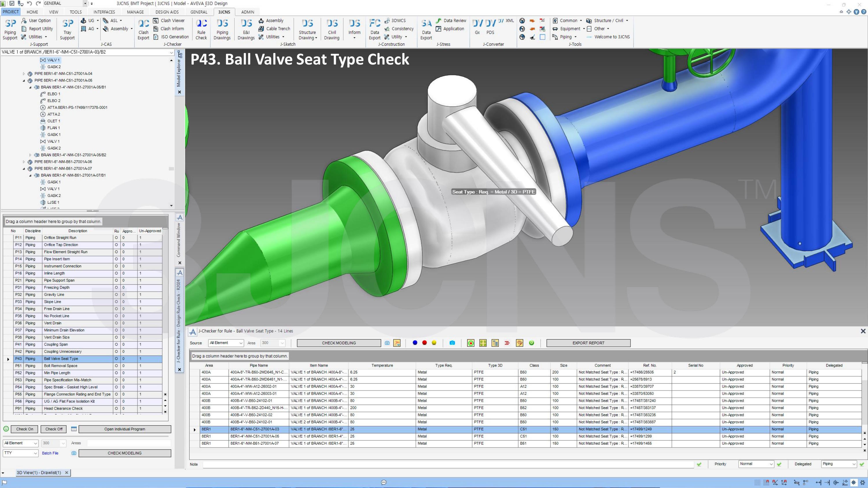The height and width of the screenshot is (488, 868).
Task: Open the INTERFACES ribbon tab
Action: (104, 12)
